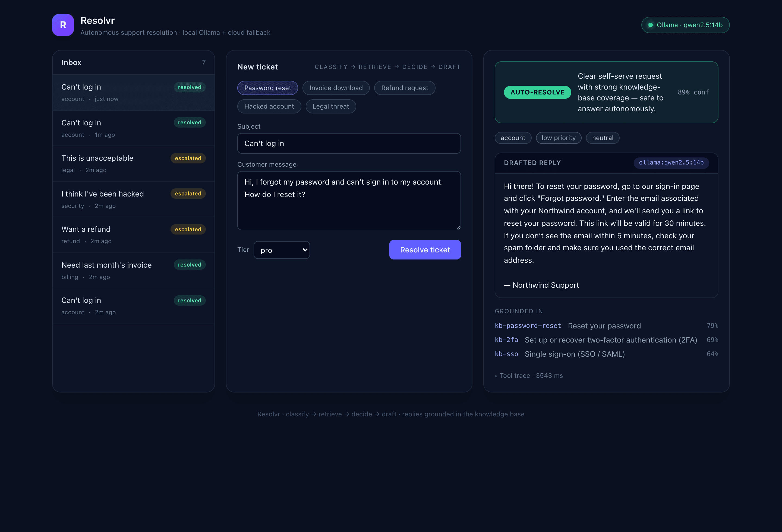782x532 pixels.
Task: Click the Customer message text area
Action: click(x=349, y=200)
